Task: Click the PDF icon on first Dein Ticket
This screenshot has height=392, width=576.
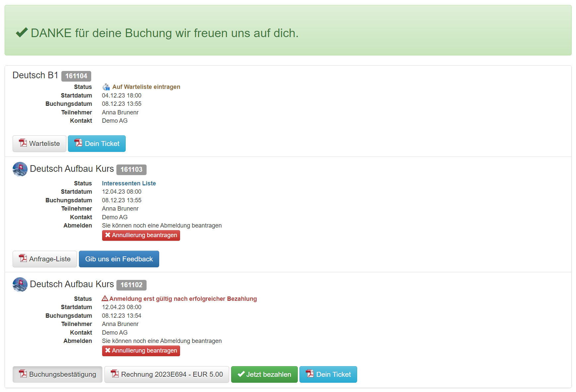Action: (x=78, y=143)
